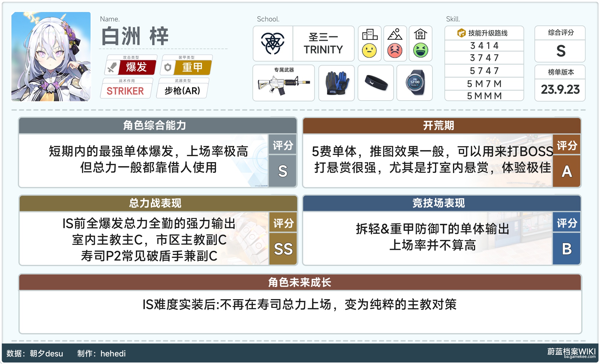The width and height of the screenshot is (600, 364).
Task: Click the SS rating gold swatch
Action: click(x=283, y=249)
